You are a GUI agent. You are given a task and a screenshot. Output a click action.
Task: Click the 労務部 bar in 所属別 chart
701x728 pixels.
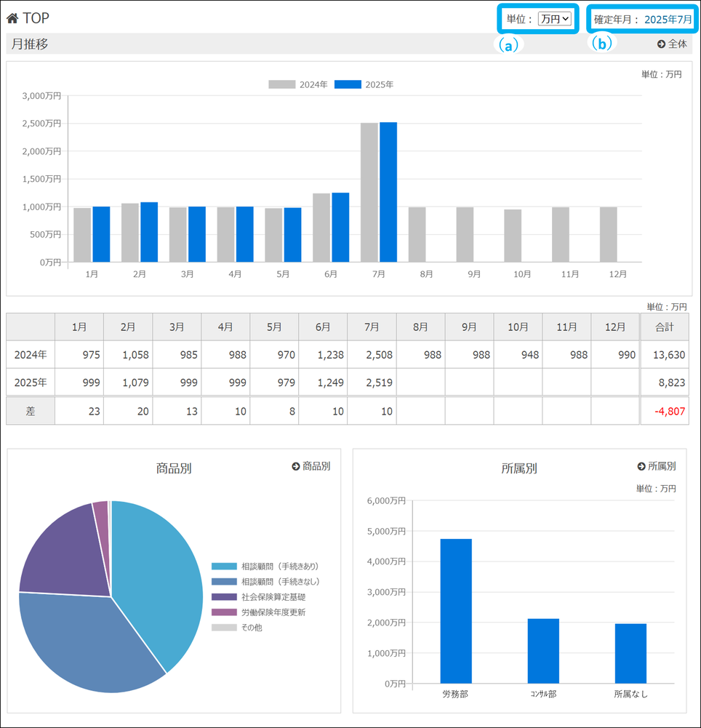pos(456,611)
